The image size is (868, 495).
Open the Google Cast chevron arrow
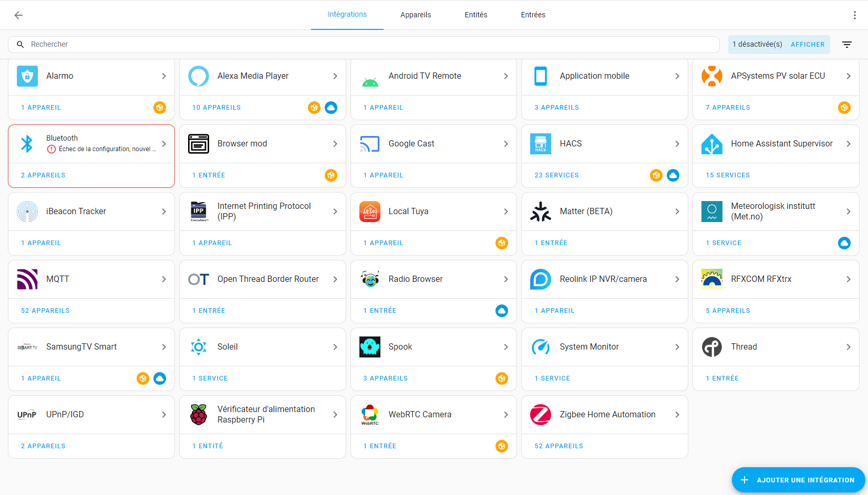506,144
